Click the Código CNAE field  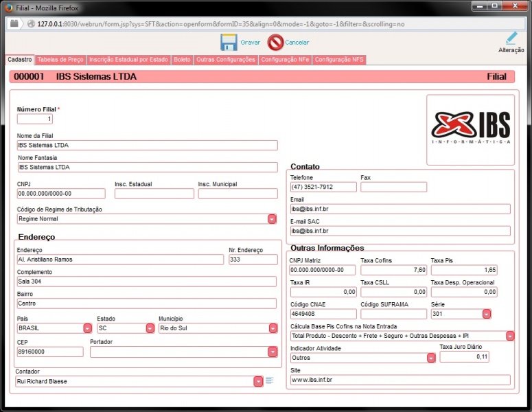[323, 314]
